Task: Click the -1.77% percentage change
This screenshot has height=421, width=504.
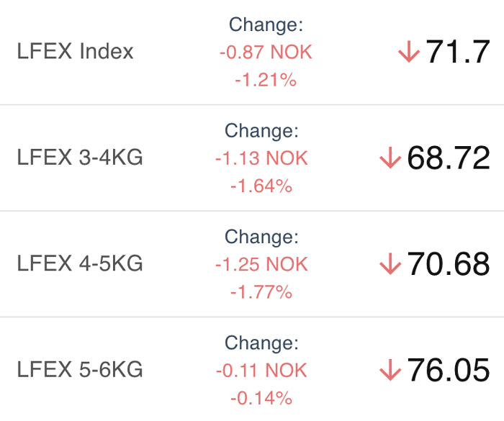Action: pyautogui.click(x=261, y=291)
